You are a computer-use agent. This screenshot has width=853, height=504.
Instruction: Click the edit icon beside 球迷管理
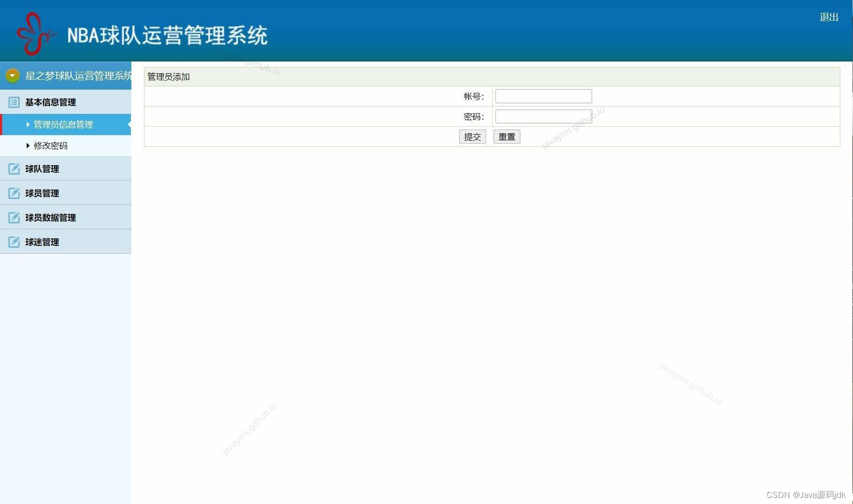tap(14, 242)
